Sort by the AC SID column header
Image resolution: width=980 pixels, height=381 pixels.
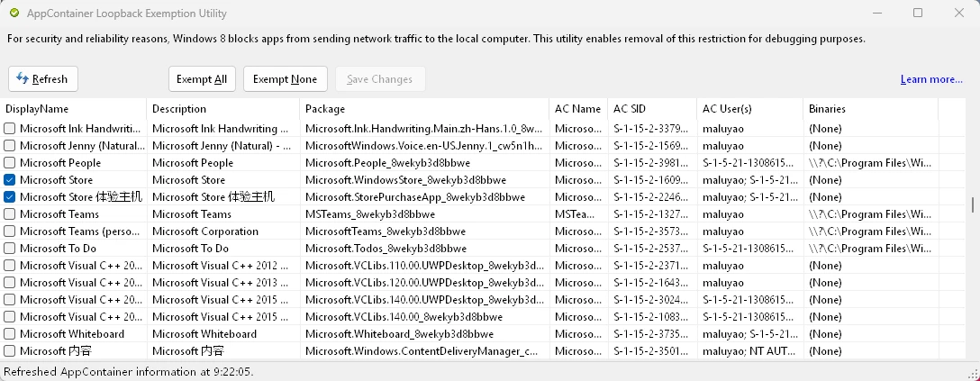[x=652, y=109]
